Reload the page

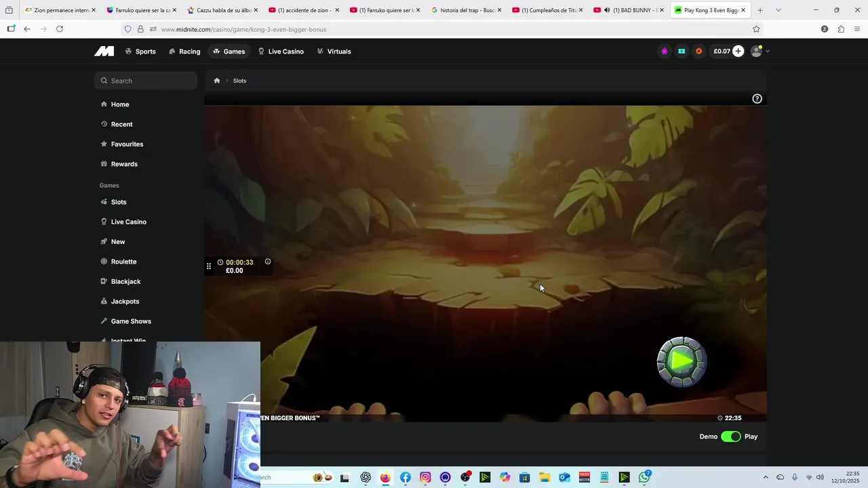click(60, 29)
